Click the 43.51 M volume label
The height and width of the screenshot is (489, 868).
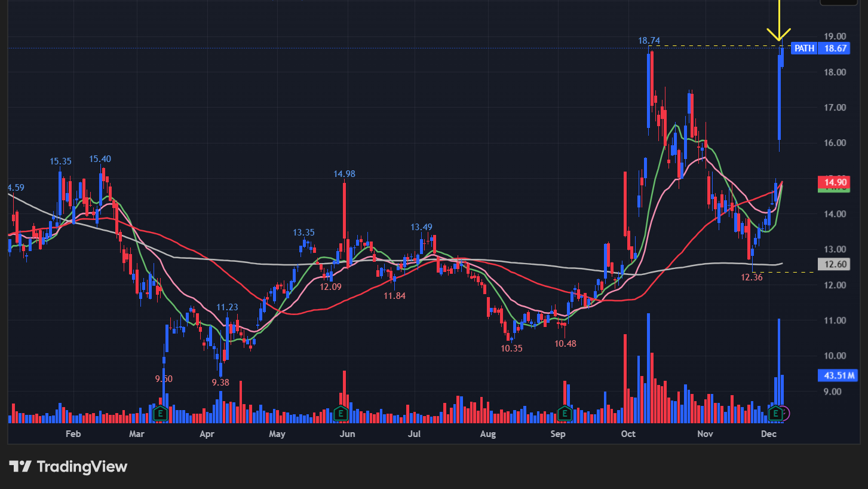click(836, 375)
